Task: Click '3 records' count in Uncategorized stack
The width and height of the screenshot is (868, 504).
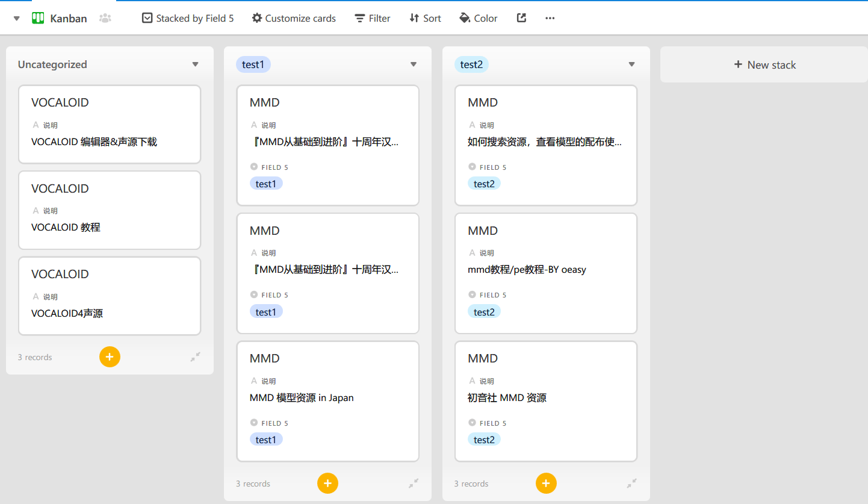Action: coord(35,357)
